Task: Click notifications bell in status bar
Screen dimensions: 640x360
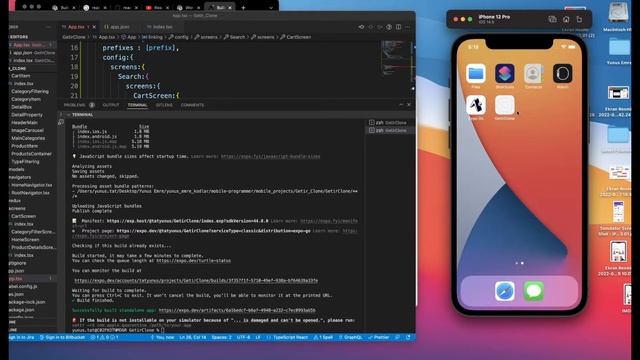Action: tap(408, 338)
